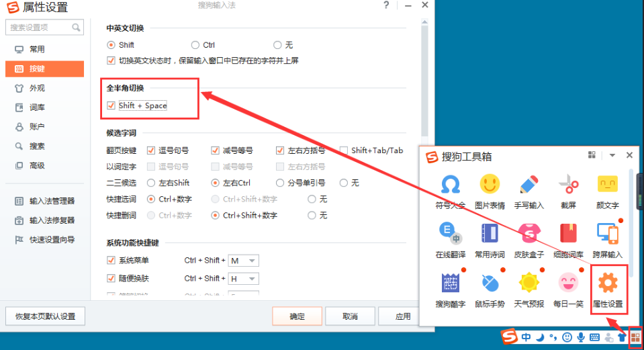Open 颜文字 emoticon tool

click(608, 191)
